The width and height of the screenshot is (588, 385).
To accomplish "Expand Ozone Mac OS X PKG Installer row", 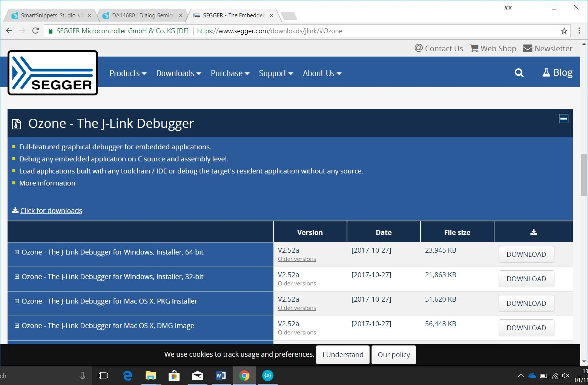I will click(17, 301).
